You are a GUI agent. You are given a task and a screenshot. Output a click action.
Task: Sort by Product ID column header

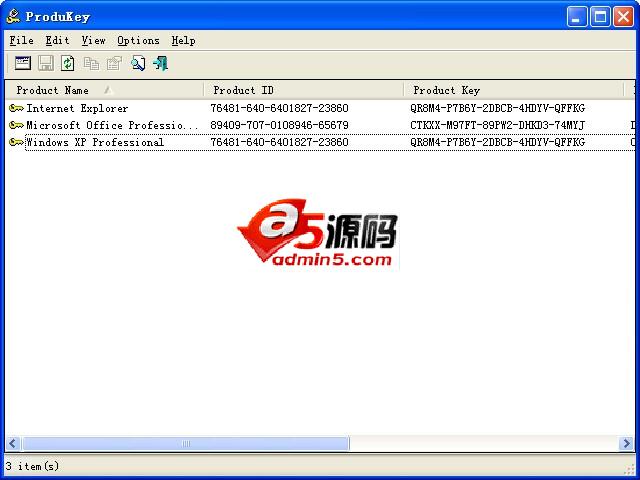click(x=304, y=90)
